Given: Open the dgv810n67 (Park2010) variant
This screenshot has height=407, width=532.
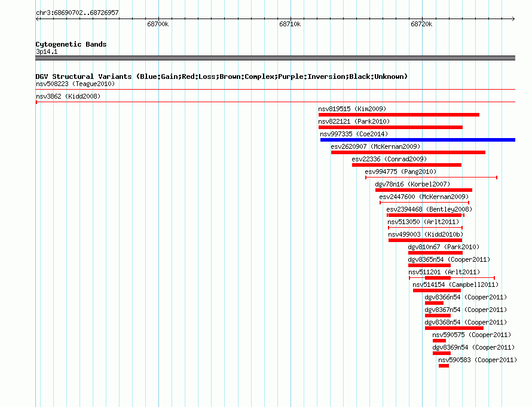Looking at the screenshot, I should coord(435,253).
